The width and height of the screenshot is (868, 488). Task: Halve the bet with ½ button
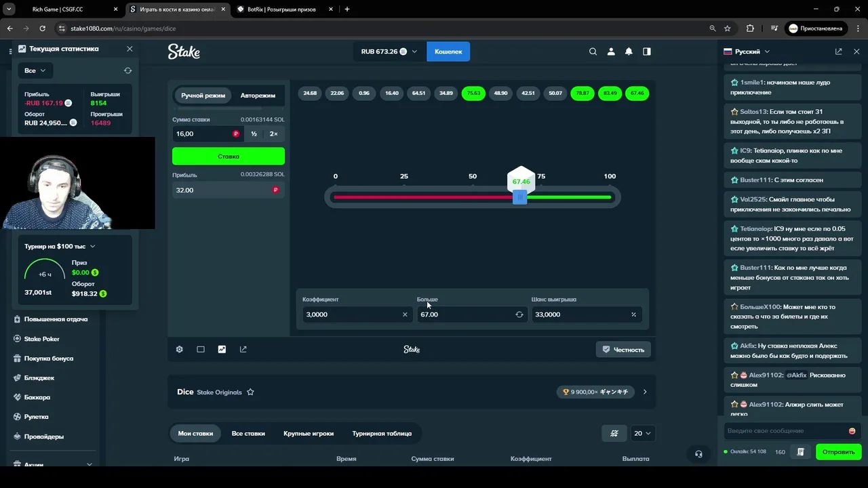[x=254, y=134]
